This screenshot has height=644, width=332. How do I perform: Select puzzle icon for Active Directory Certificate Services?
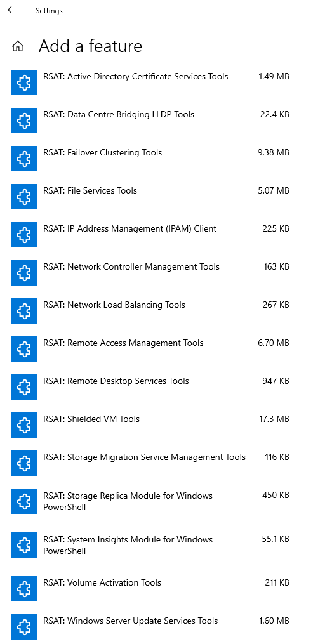tap(24, 82)
